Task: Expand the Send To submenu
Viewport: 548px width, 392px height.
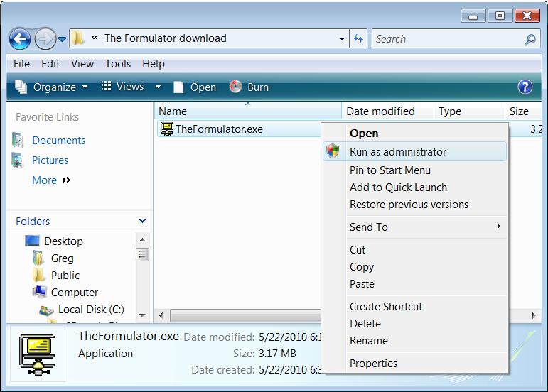Action: [x=414, y=227]
